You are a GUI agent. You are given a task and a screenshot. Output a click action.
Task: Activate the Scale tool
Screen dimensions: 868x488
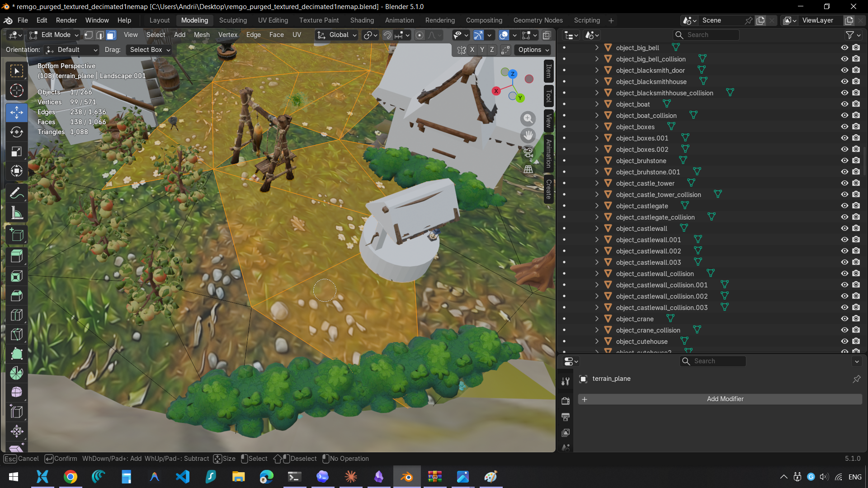(x=17, y=151)
